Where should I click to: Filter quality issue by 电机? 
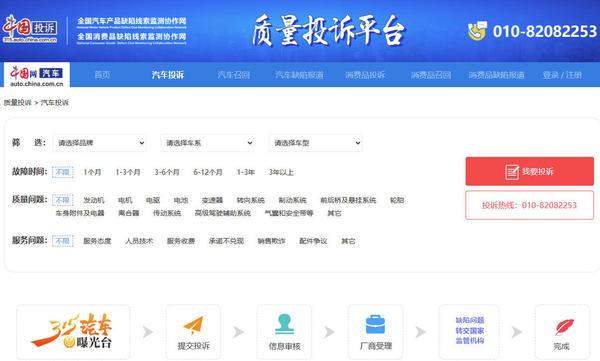(x=125, y=200)
